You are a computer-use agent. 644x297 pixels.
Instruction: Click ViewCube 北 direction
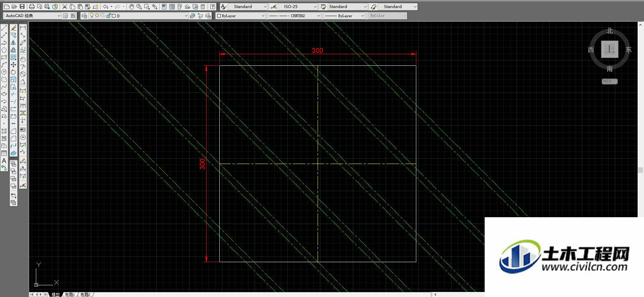(x=609, y=31)
